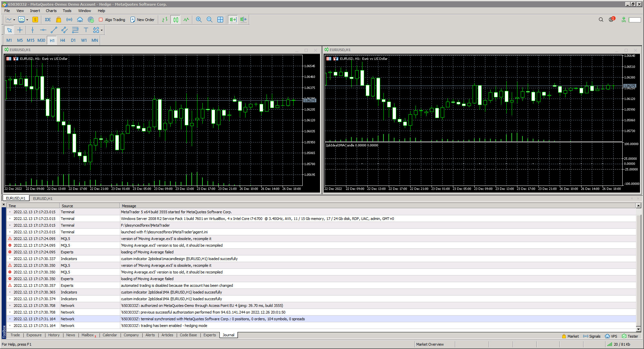
Task: Select the Fibonacci retracement tool
Action: point(75,30)
